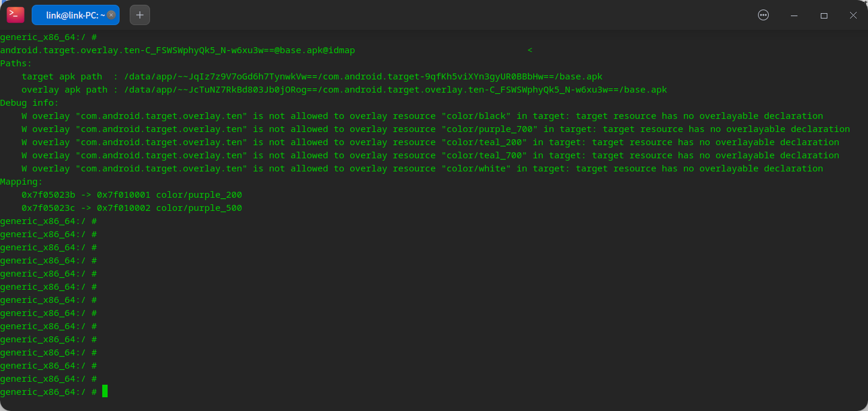Click the purple_200 mapping entry
Screen dimensions: 868x411
pos(132,195)
